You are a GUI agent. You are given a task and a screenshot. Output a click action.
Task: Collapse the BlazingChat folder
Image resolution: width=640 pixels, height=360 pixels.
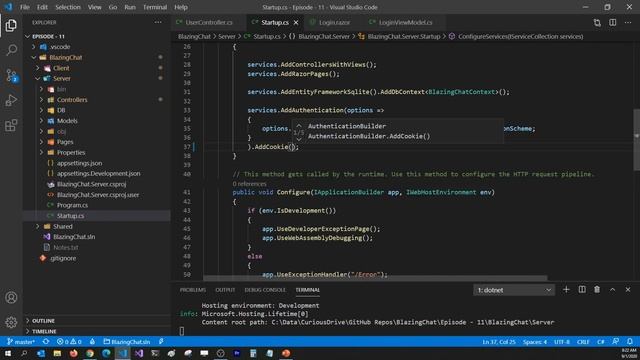click(x=33, y=58)
